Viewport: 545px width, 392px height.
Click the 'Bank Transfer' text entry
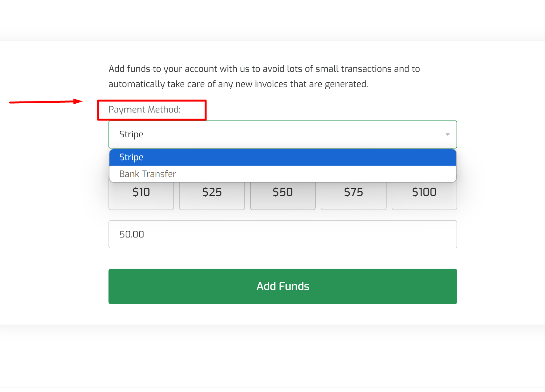(148, 174)
